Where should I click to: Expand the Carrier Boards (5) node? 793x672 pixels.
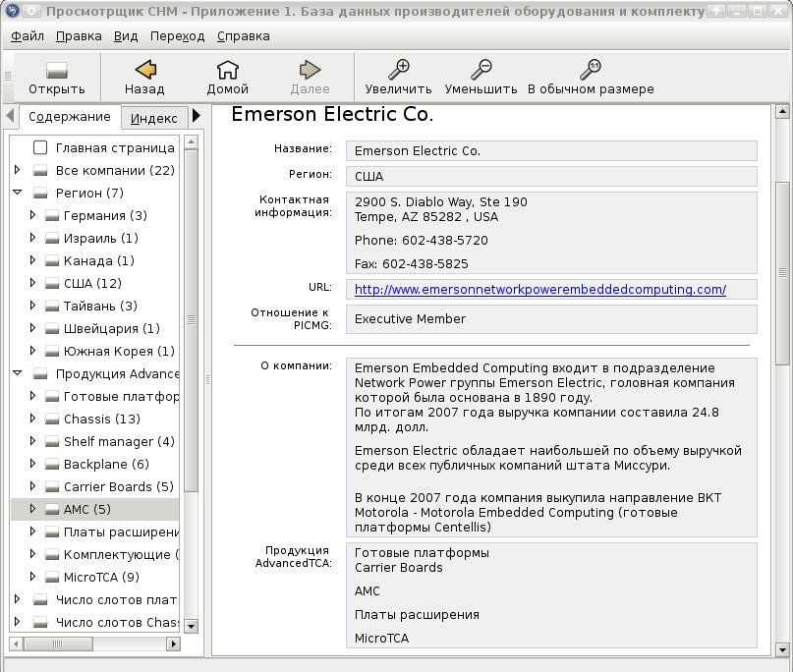(32, 486)
